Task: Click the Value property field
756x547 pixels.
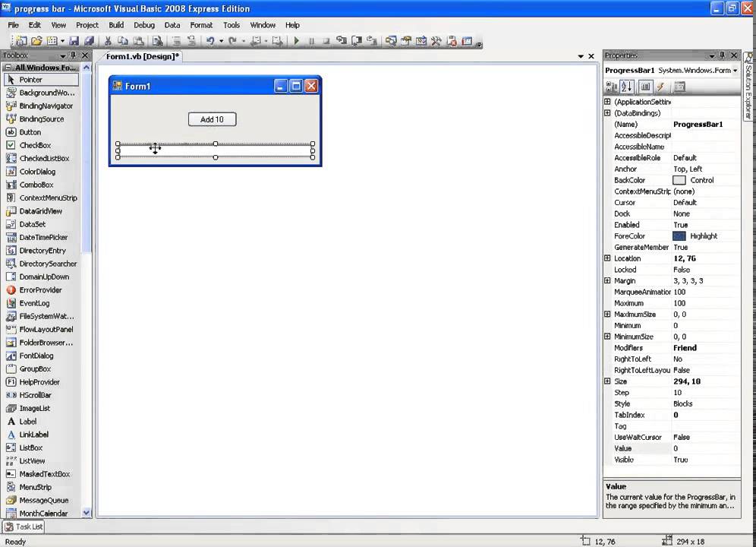Action: [706, 448]
